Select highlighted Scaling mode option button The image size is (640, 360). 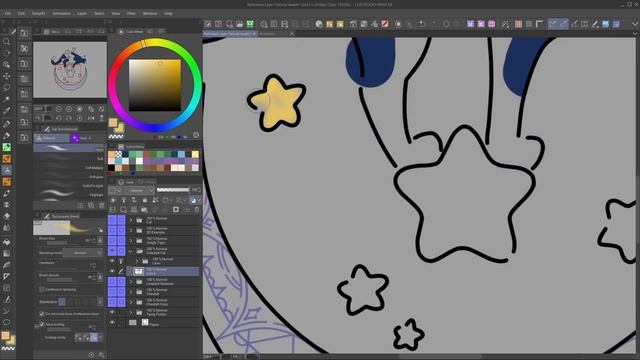pyautogui.click(x=94, y=337)
